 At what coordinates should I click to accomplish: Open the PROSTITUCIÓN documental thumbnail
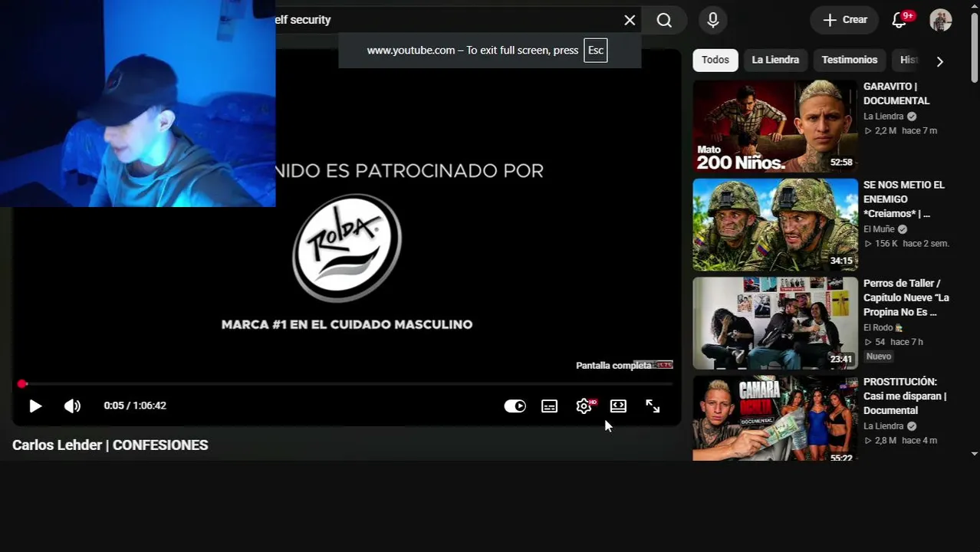(775, 419)
